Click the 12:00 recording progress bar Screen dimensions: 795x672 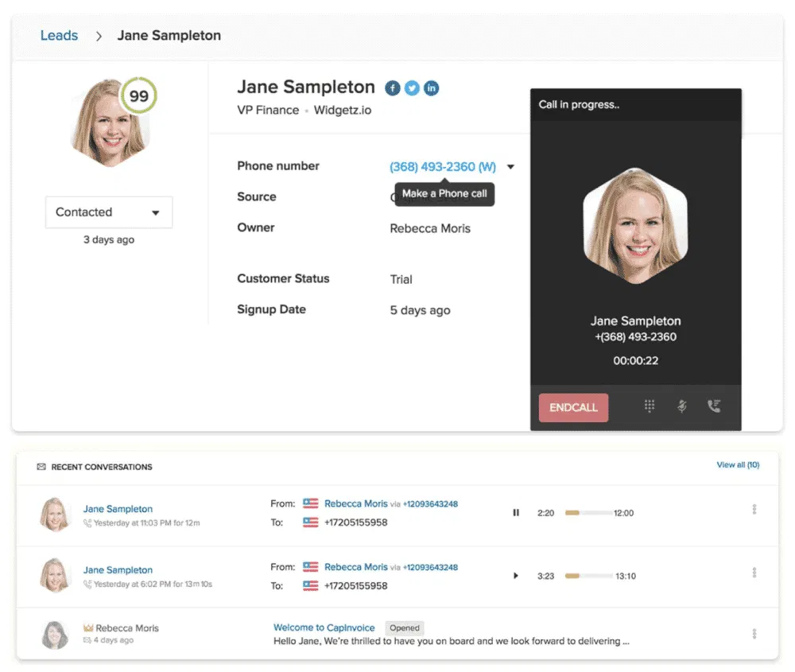[588, 513]
